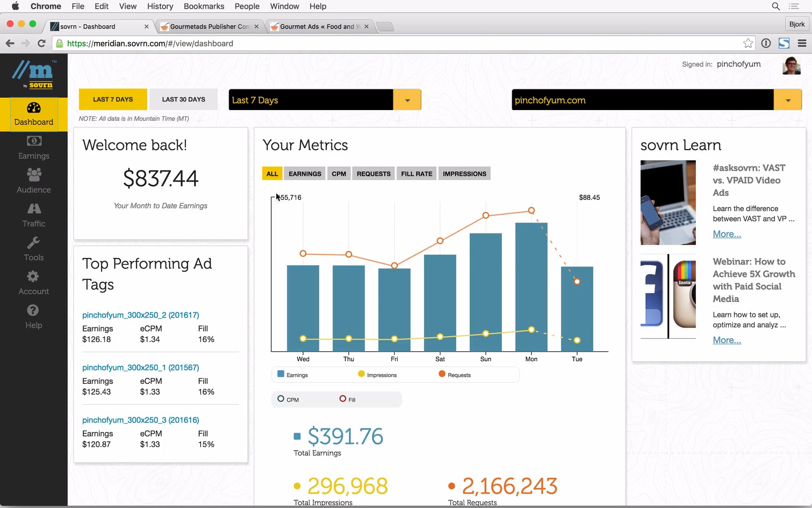Click More link under VAST vs. VPAID
Viewport: 812px width, 508px height.
(x=726, y=234)
